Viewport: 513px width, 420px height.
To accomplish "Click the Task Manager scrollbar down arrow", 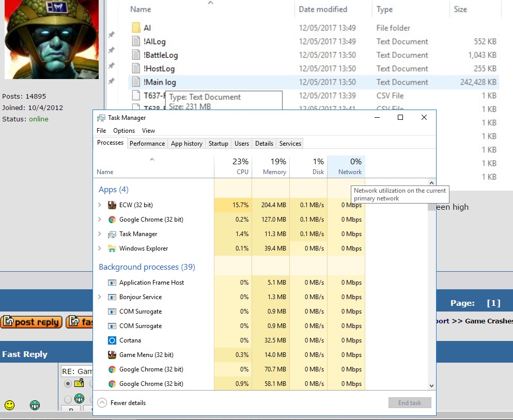I will [431, 386].
